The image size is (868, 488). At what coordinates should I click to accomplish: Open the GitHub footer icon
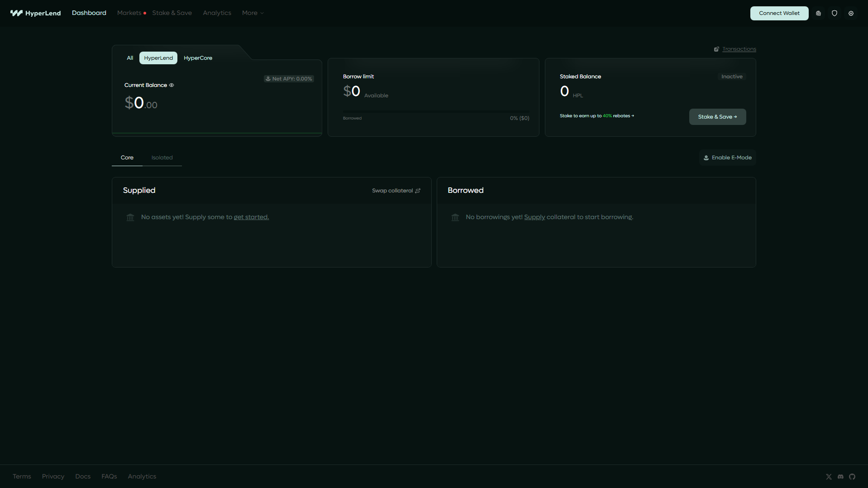(x=852, y=477)
